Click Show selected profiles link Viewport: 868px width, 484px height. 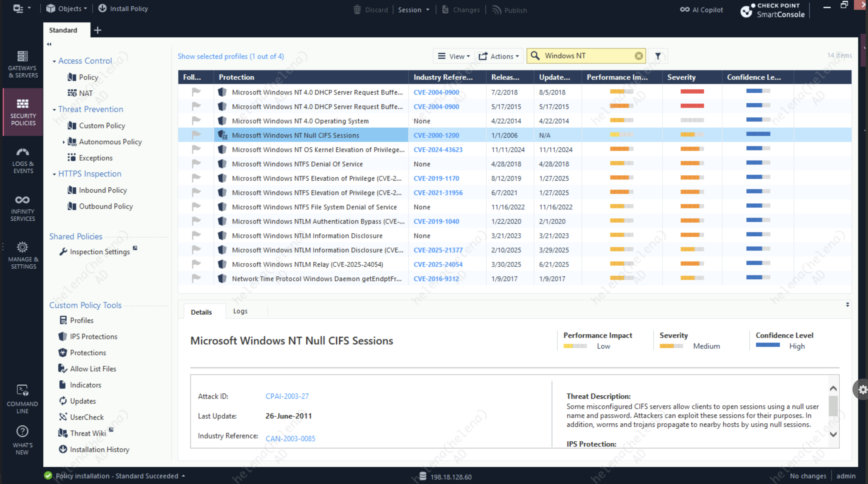pyautogui.click(x=231, y=56)
